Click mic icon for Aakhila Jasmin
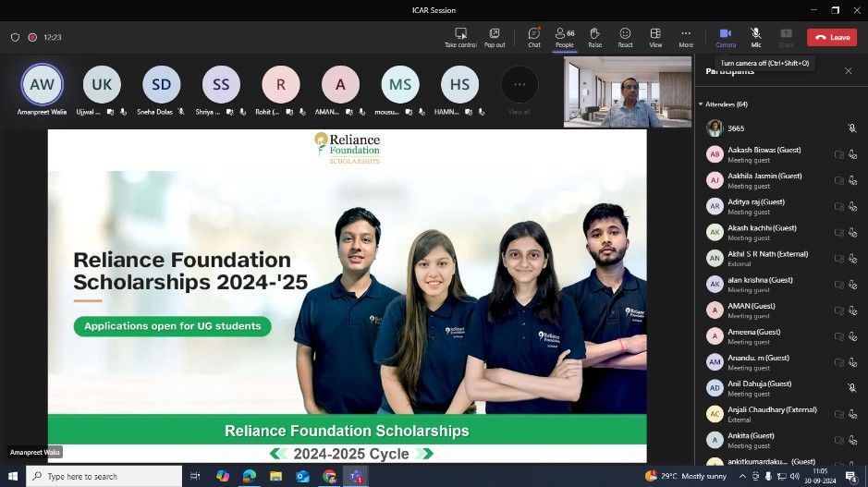Image resolution: width=868 pixels, height=487 pixels. 852,180
